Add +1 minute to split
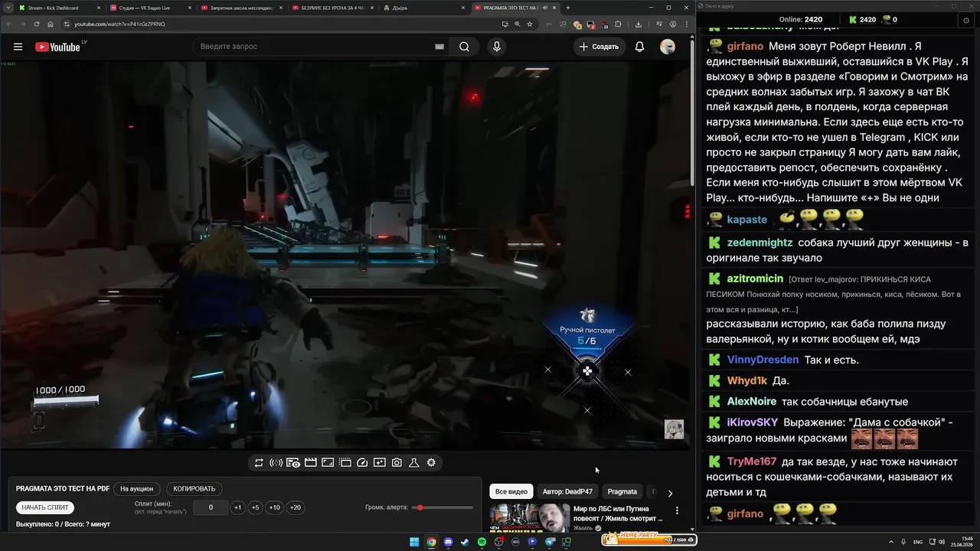 pos(237,507)
